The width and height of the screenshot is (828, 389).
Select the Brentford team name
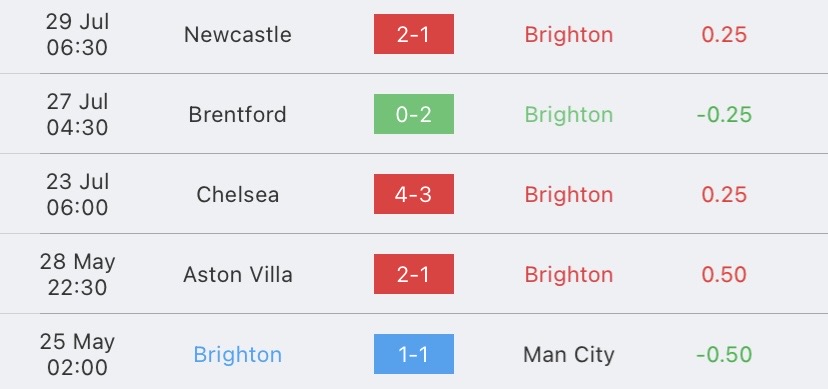pos(238,115)
